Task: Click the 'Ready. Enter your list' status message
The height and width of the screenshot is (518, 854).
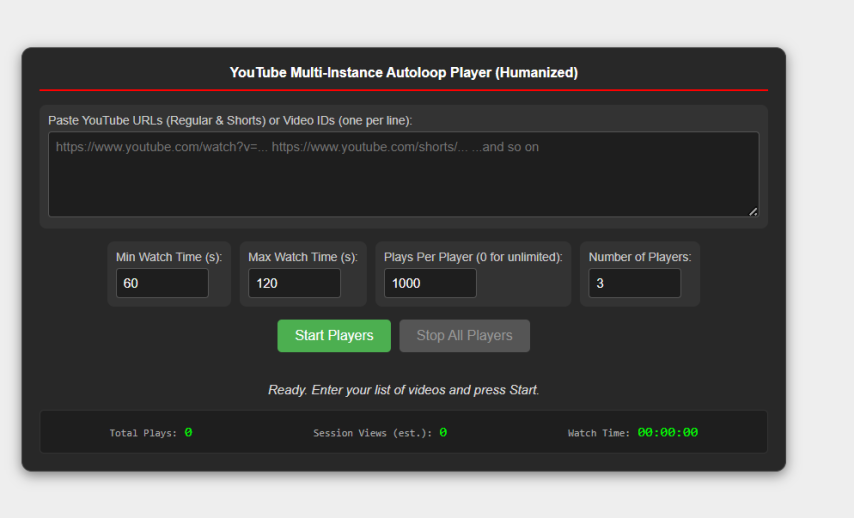Action: click(404, 390)
